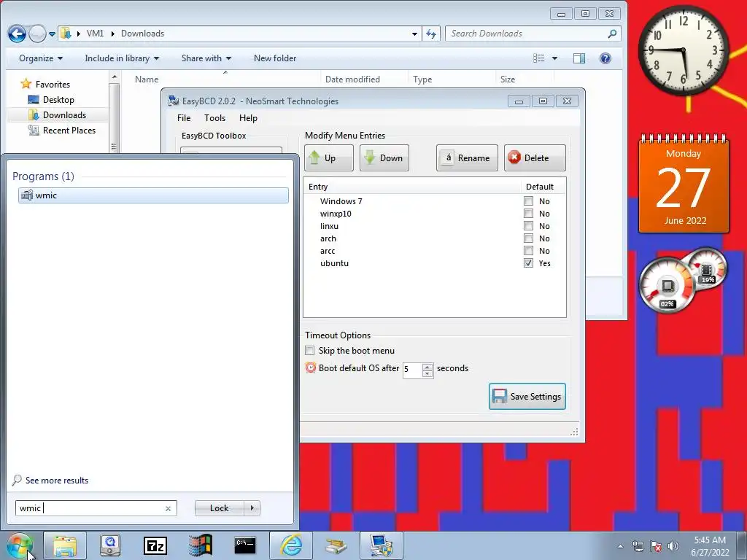Open Explorer help question mark icon

point(605,58)
